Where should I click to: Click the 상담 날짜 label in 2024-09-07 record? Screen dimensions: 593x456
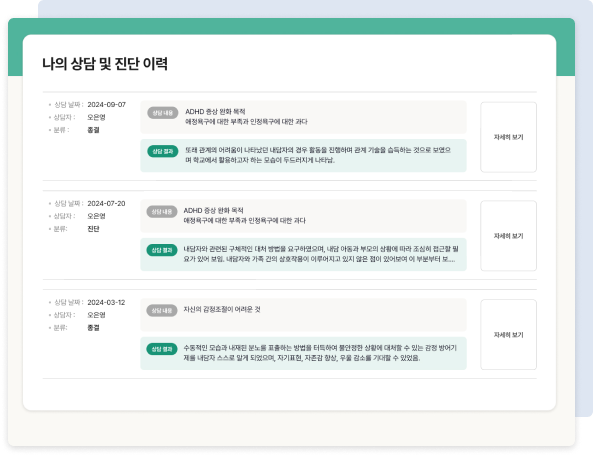[x=68, y=104]
